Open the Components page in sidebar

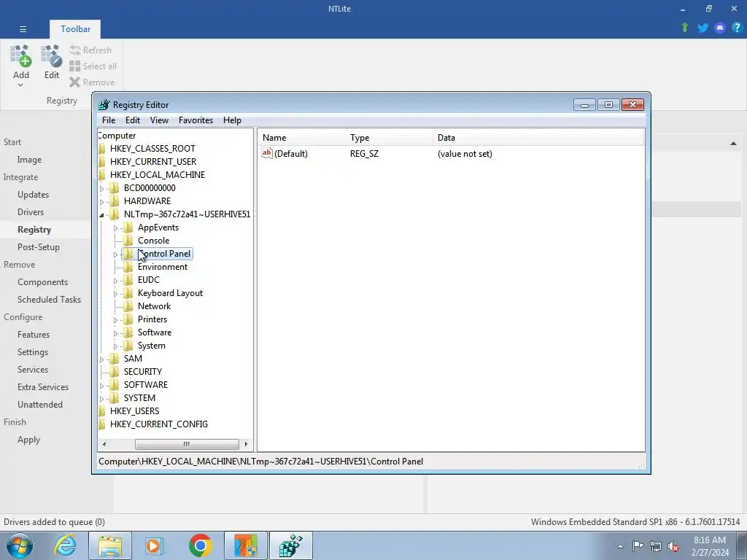tap(42, 282)
